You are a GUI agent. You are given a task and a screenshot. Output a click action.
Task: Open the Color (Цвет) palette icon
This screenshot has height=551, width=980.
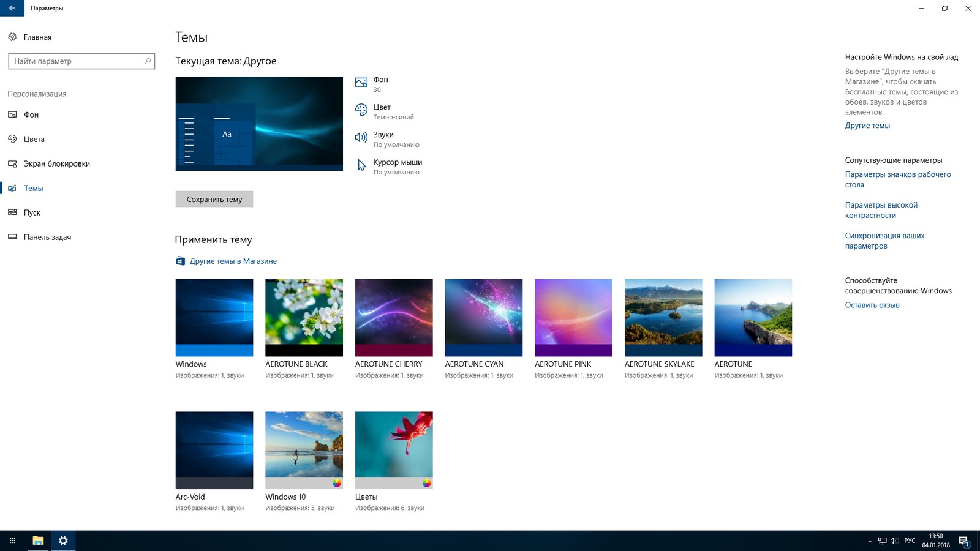click(361, 110)
